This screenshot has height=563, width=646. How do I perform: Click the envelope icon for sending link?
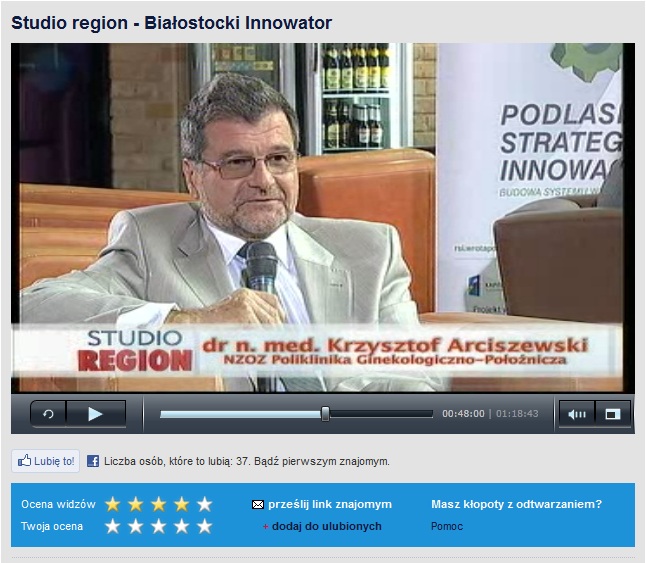coord(257,505)
